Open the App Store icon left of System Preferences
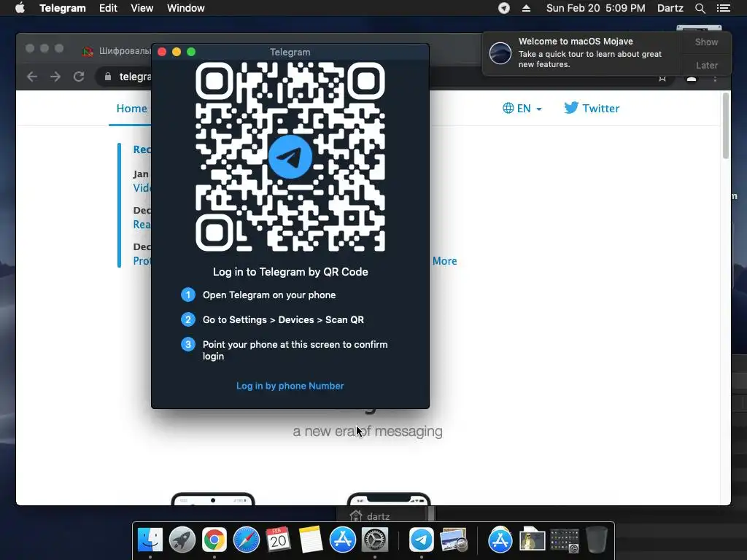The height and width of the screenshot is (560, 747). 343,540
